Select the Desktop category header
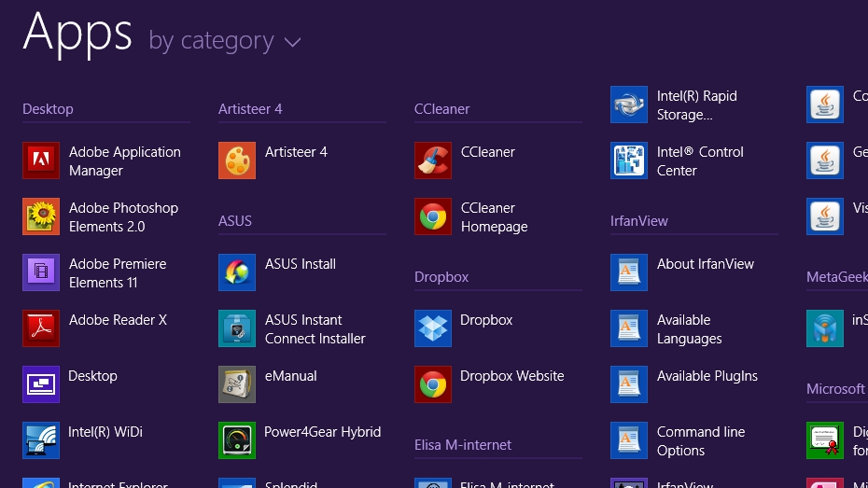The height and width of the screenshot is (488, 868). [48, 109]
